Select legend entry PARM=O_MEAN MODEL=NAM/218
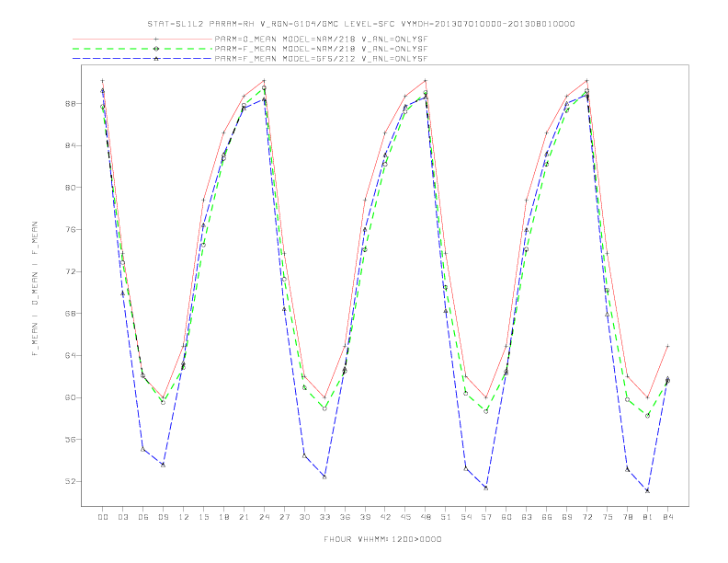The width and height of the screenshot is (728, 563). click(x=321, y=39)
